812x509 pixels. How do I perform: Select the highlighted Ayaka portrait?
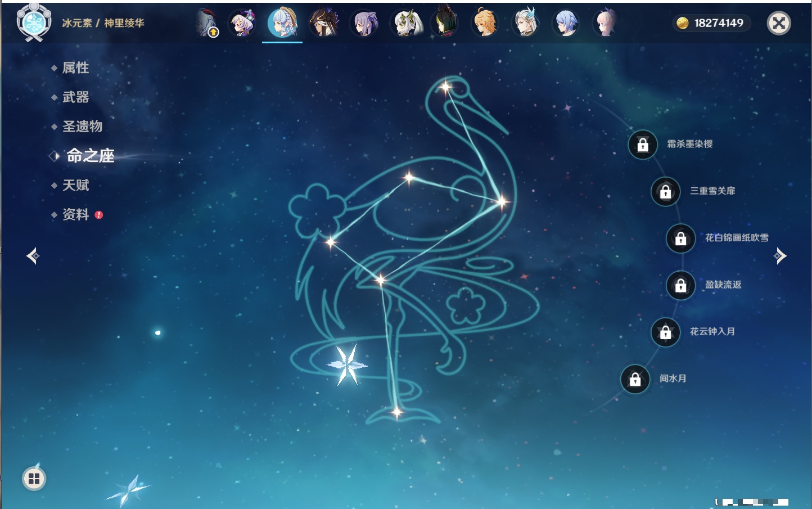(282, 22)
